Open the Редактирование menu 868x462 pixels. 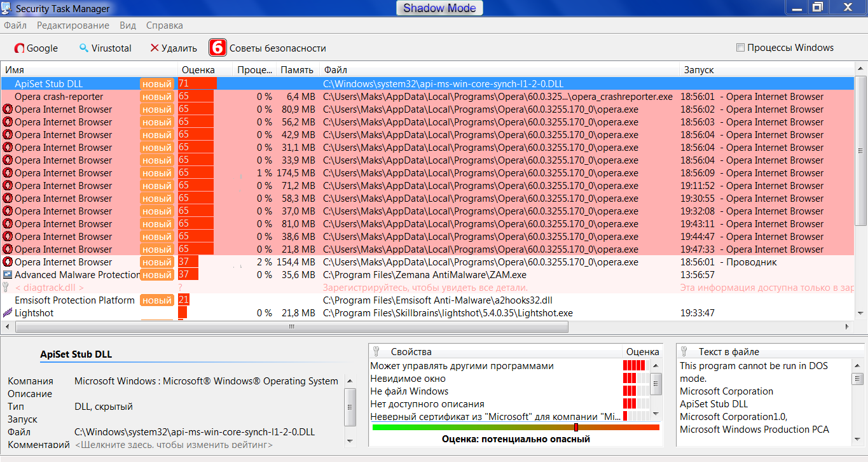73,25
